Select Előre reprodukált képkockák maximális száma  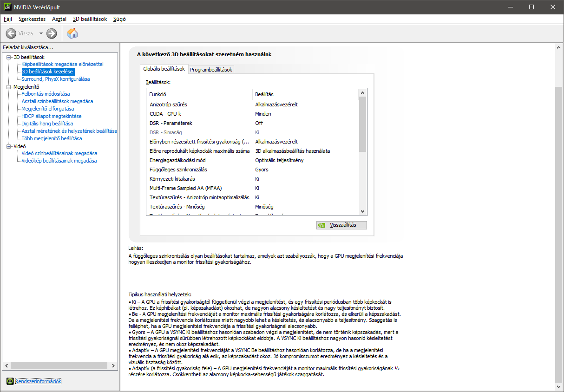pos(252,151)
